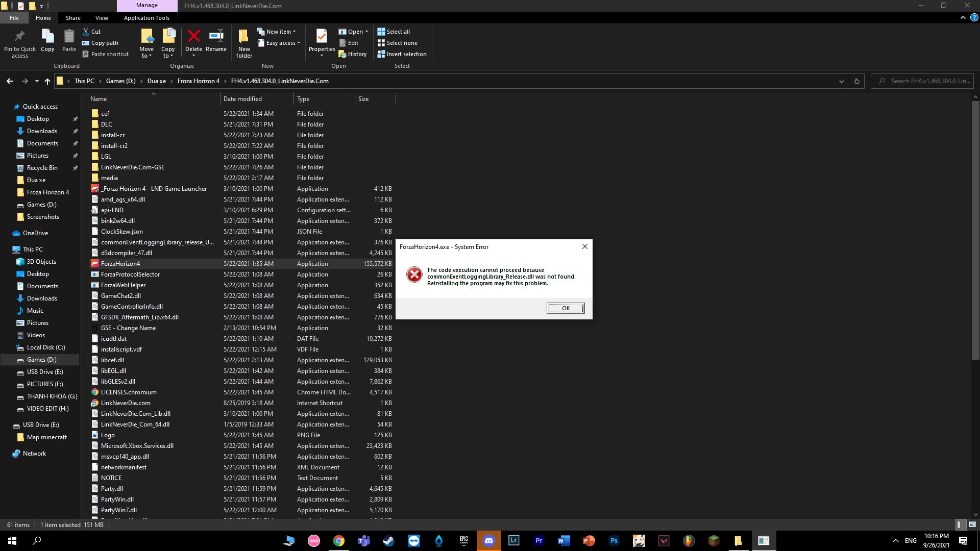
Task: Expand the address bar history dropdown
Action: [x=842, y=81]
